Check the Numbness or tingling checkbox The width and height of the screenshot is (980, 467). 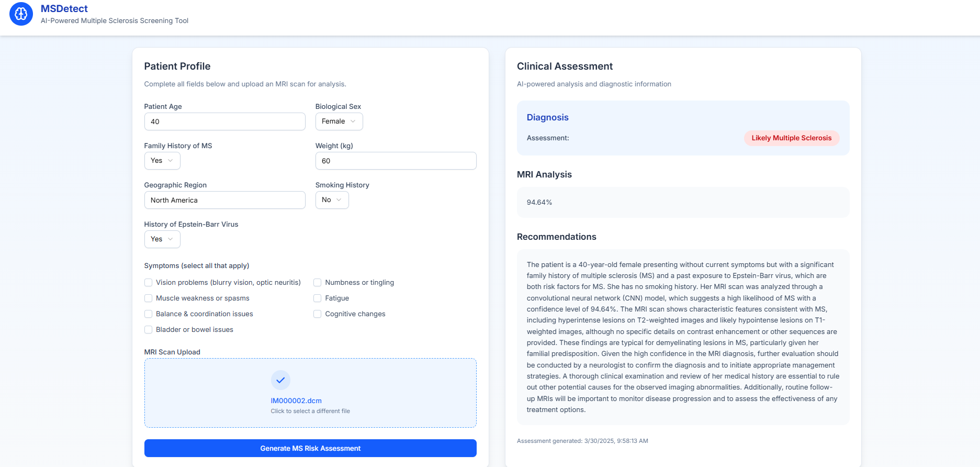tap(318, 283)
